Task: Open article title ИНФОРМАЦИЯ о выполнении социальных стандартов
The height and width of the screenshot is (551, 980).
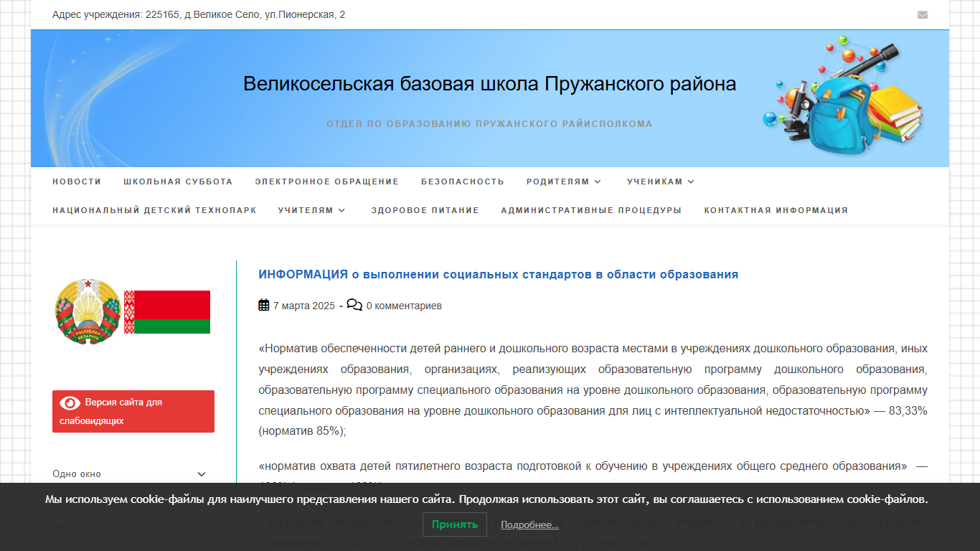Action: pos(499,274)
